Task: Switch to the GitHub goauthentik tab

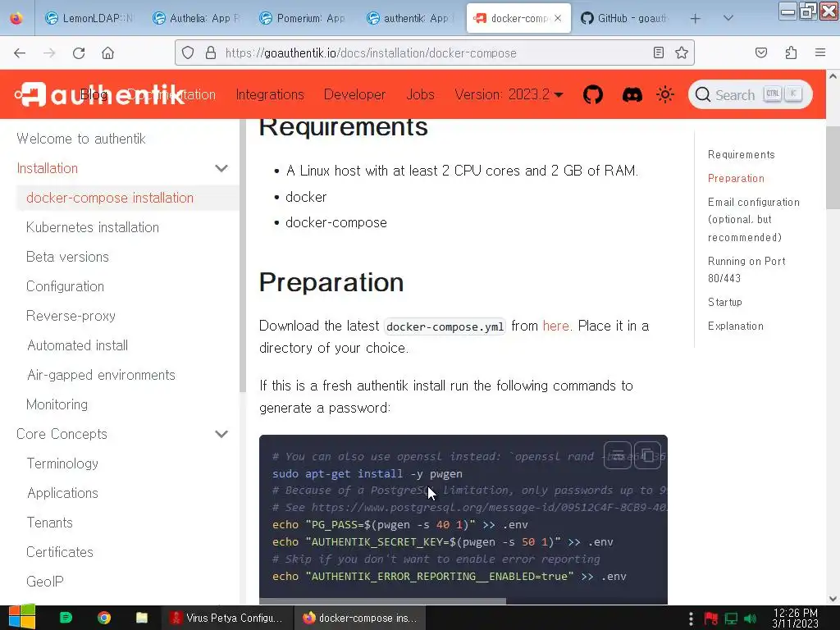Action: pos(624,18)
